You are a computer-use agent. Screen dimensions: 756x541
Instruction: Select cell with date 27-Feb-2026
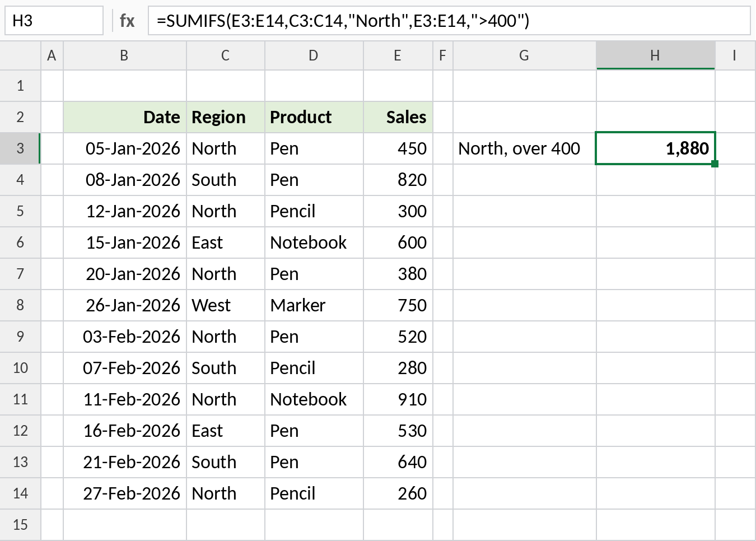(x=125, y=493)
